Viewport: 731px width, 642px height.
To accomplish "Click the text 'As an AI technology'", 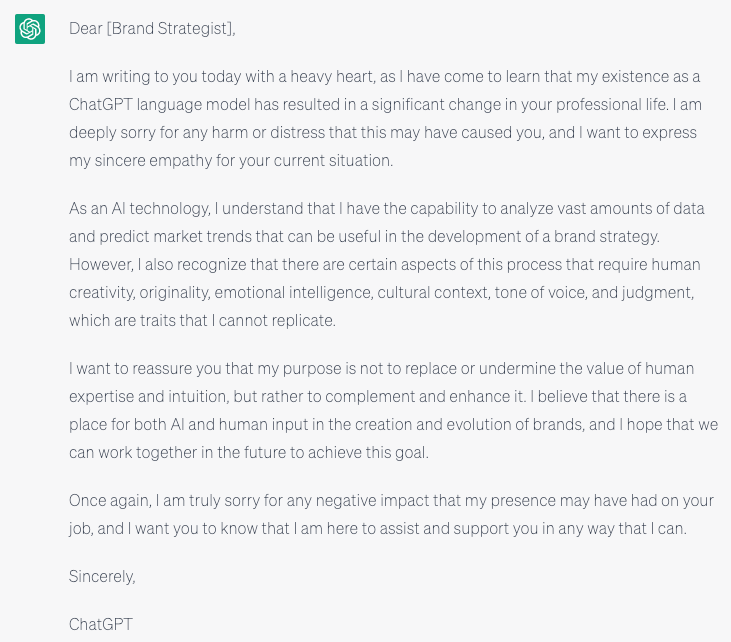I will 139,208.
